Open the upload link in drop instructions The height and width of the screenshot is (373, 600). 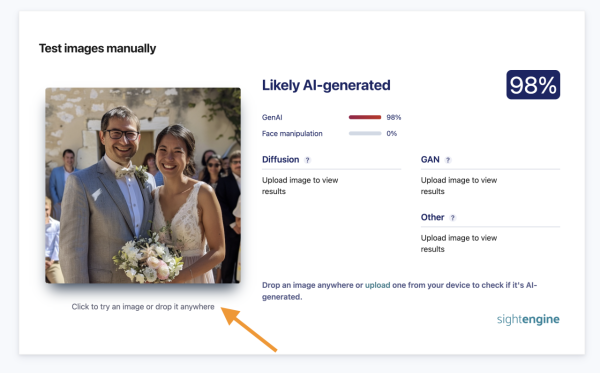pyautogui.click(x=377, y=285)
